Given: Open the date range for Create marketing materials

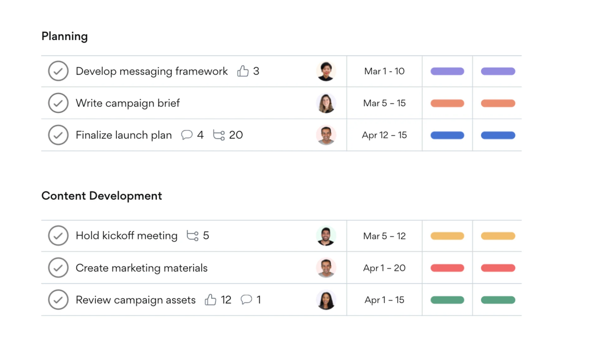Looking at the screenshot, I should [384, 268].
